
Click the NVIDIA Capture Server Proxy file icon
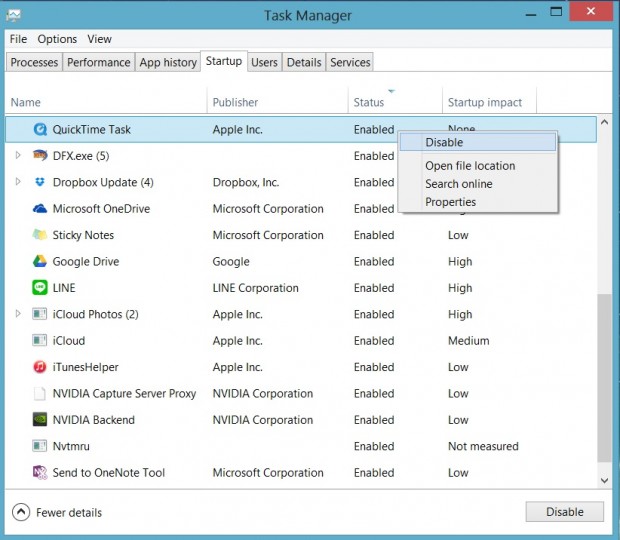click(40, 393)
